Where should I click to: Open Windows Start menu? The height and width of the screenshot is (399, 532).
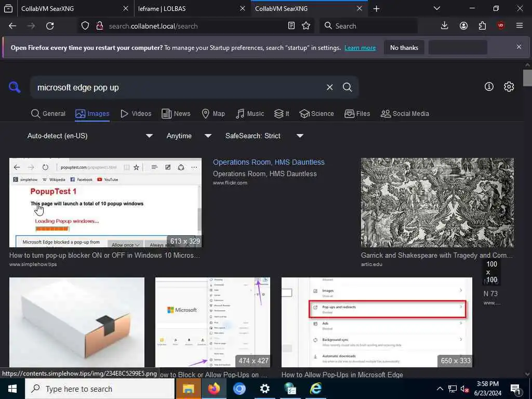pyautogui.click(x=12, y=389)
